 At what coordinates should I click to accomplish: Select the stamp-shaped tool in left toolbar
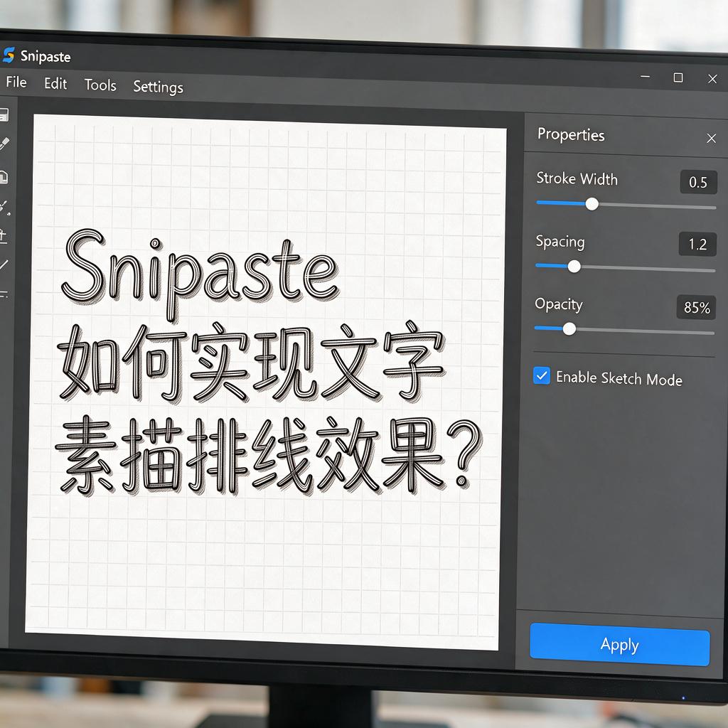[x=4, y=236]
